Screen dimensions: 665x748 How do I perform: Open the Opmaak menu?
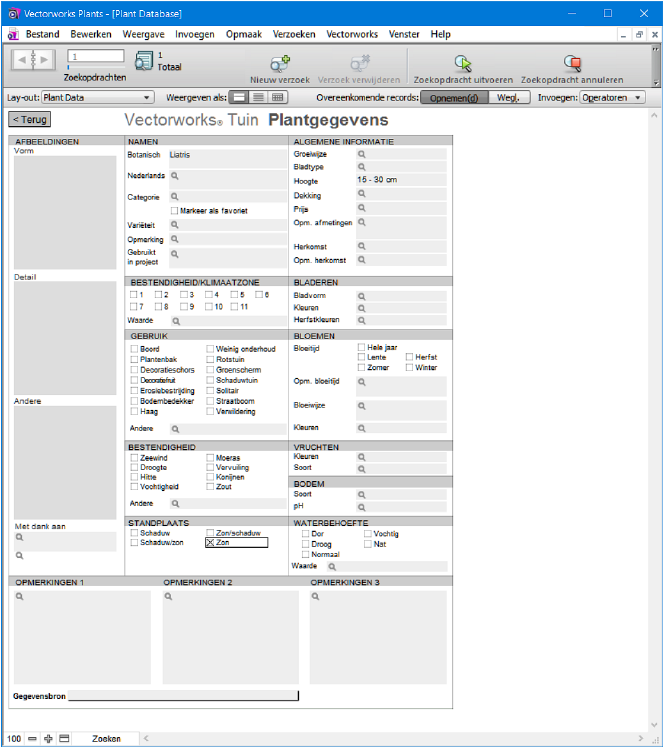(244, 34)
